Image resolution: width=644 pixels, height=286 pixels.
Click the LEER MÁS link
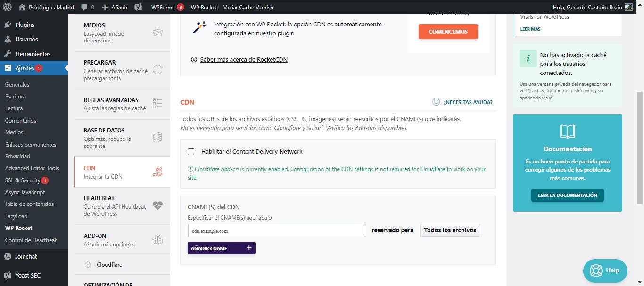(x=530, y=29)
